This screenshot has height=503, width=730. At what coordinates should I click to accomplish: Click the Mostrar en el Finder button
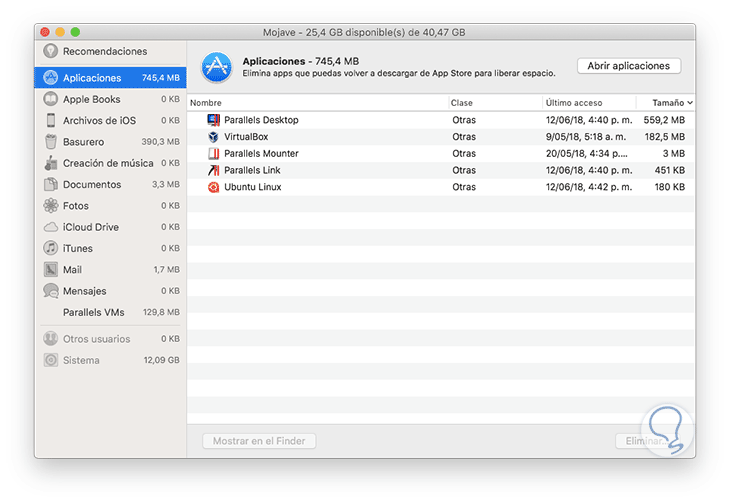tap(259, 441)
